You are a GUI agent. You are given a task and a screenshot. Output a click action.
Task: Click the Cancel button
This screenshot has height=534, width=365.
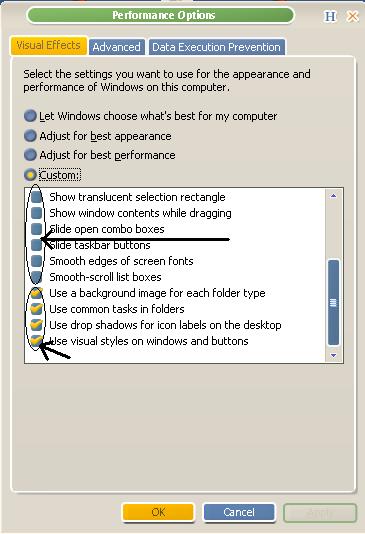pyautogui.click(x=239, y=512)
